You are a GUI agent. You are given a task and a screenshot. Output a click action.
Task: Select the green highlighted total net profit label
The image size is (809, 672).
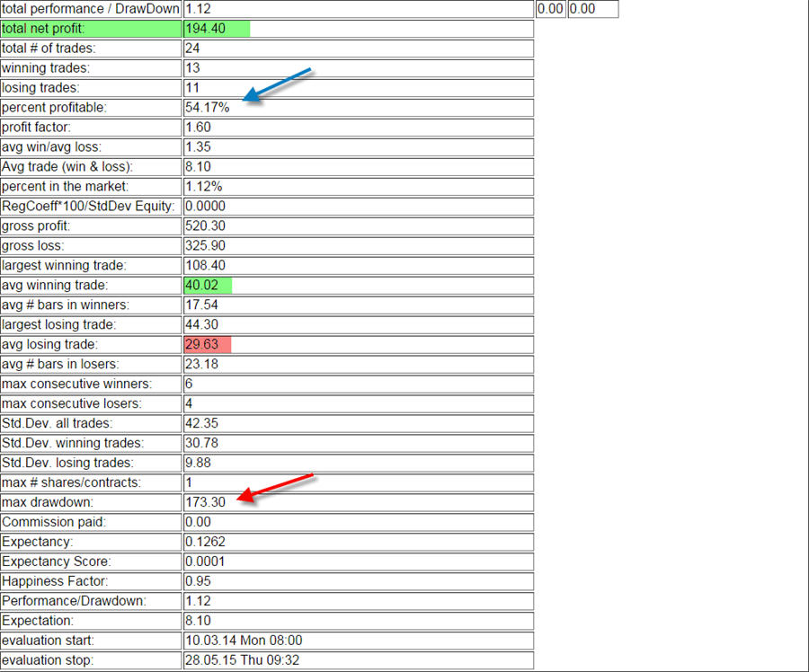[x=90, y=29]
